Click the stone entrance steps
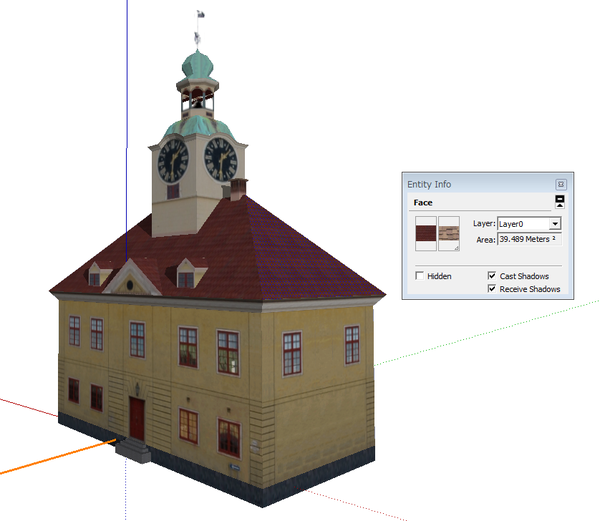 tap(133, 450)
